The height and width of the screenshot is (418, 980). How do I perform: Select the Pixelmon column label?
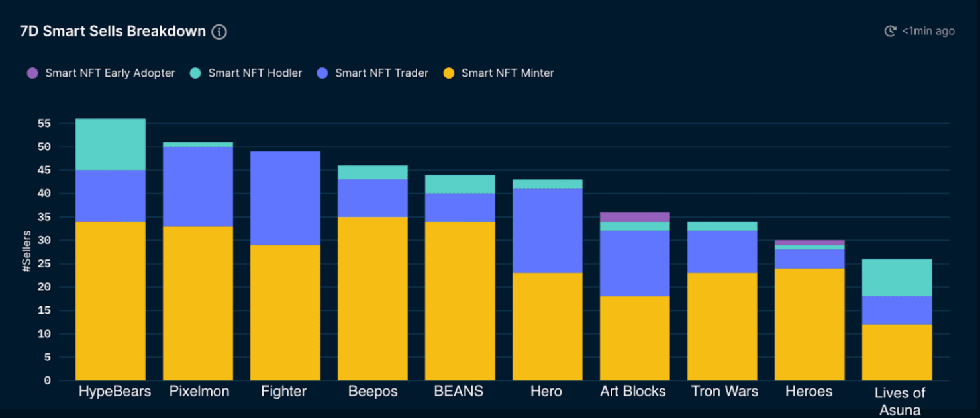pos(199,391)
